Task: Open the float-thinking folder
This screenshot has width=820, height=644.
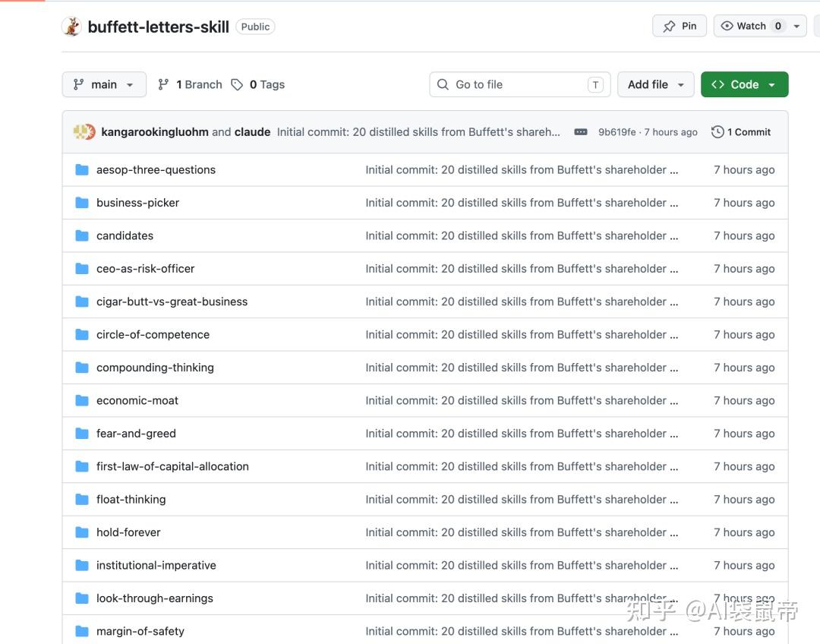Action: coord(131,500)
